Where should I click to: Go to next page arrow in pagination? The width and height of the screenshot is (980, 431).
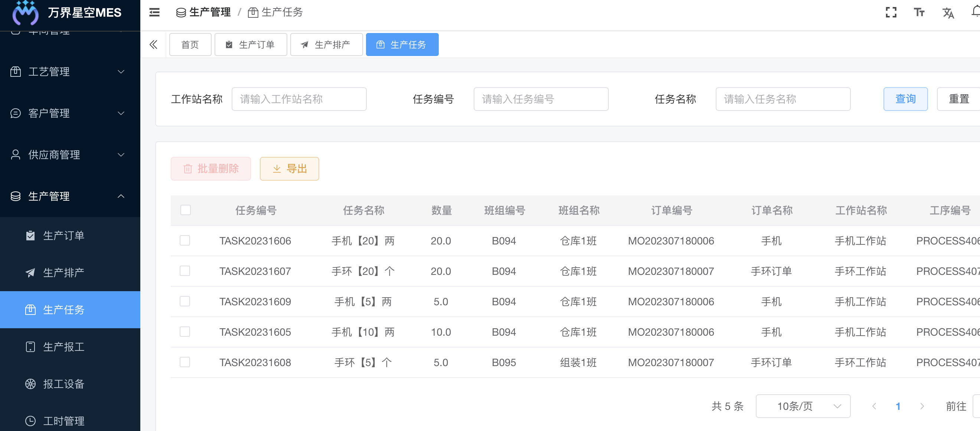coord(921,406)
